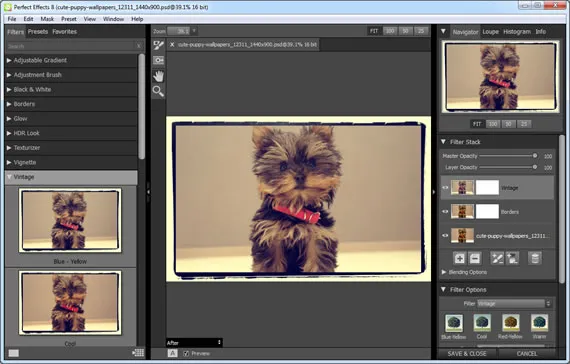Switch to the Histogram tab
The height and width of the screenshot is (364, 570).
pos(517,32)
